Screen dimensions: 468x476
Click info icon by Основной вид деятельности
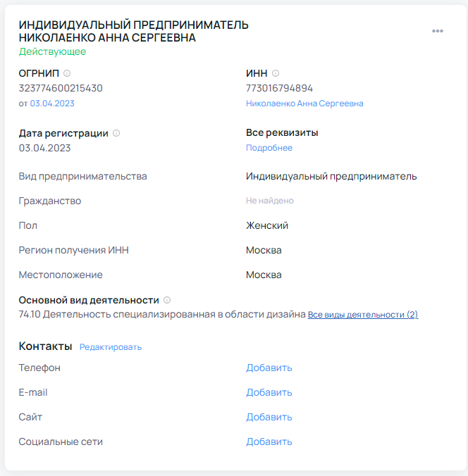(x=167, y=300)
